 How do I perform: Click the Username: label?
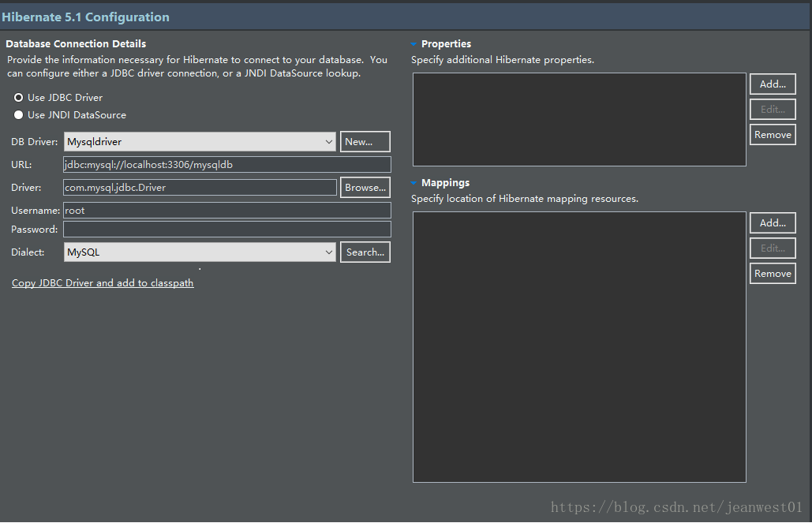(x=36, y=211)
